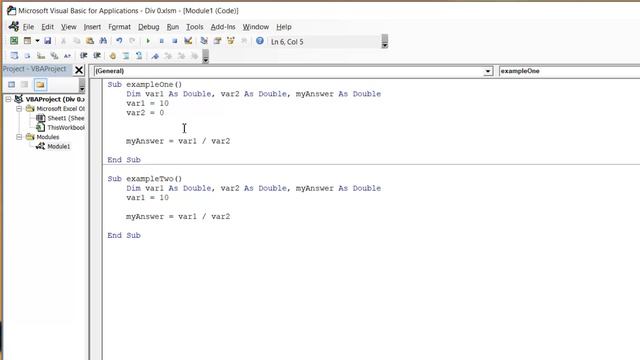The image size is (640, 360).
Task: Click the blue Help question mark icon
Action: click(x=260, y=41)
